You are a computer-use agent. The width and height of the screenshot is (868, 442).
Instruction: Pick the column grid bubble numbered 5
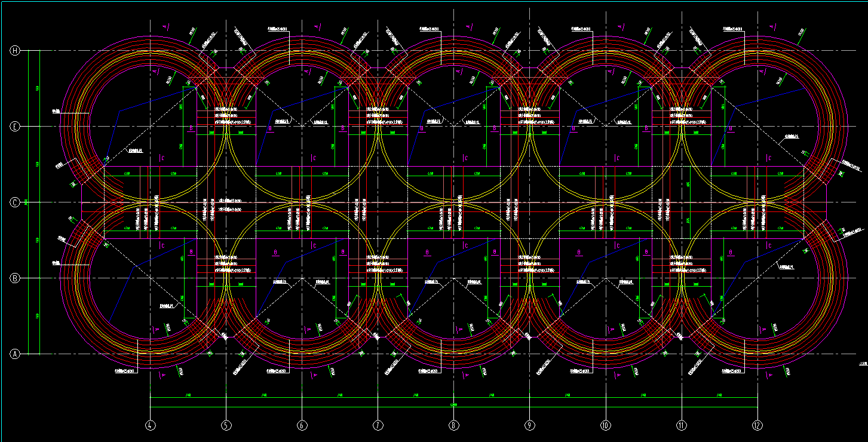coord(226,426)
